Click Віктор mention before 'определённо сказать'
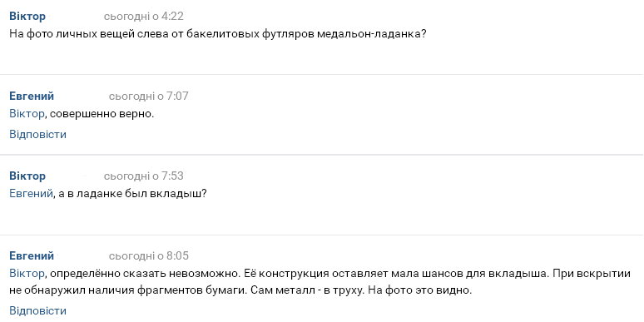Viewport: 644px width, 322px height. click(x=27, y=274)
